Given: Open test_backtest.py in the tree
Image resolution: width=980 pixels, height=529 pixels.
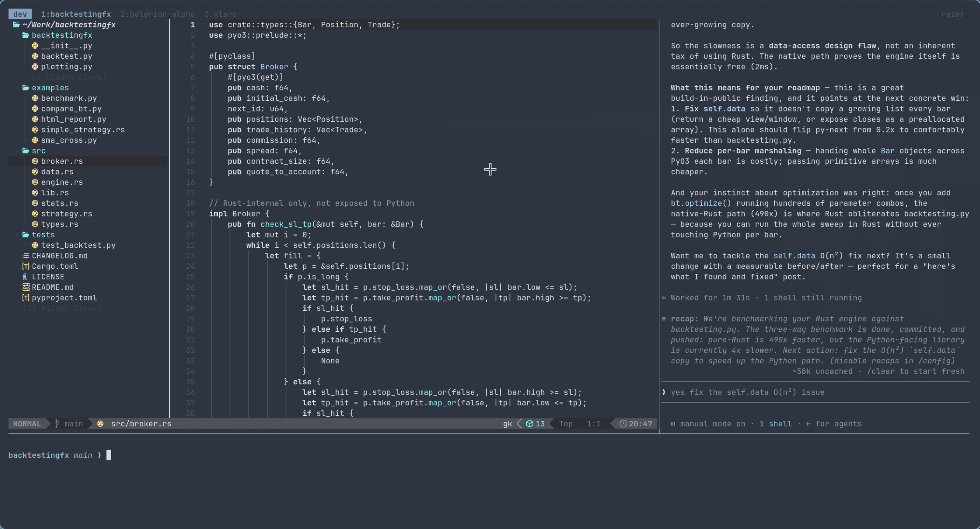Looking at the screenshot, I should (78, 245).
